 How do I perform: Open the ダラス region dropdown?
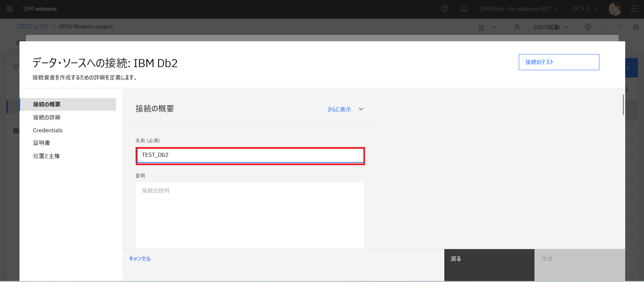click(585, 9)
